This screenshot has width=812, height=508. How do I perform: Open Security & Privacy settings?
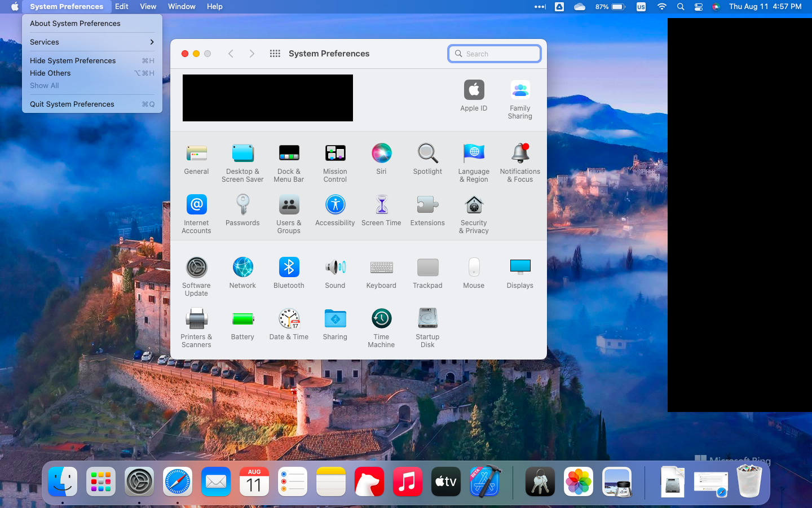pyautogui.click(x=474, y=205)
